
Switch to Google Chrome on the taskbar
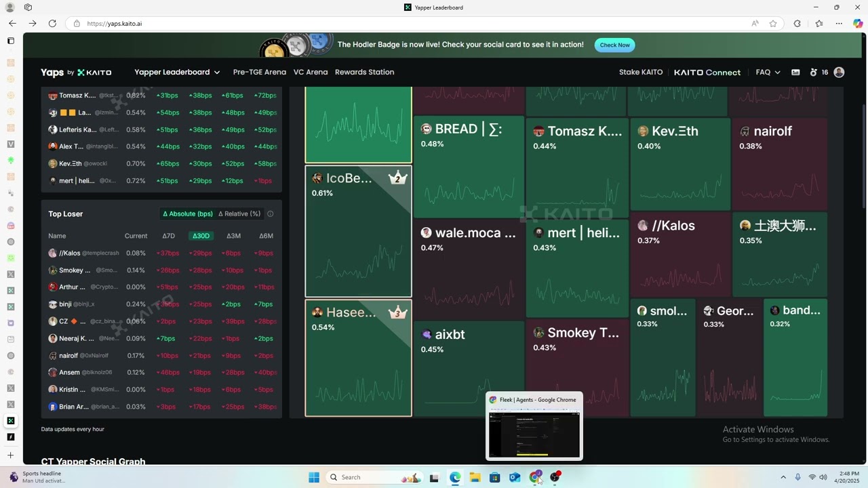(x=536, y=477)
